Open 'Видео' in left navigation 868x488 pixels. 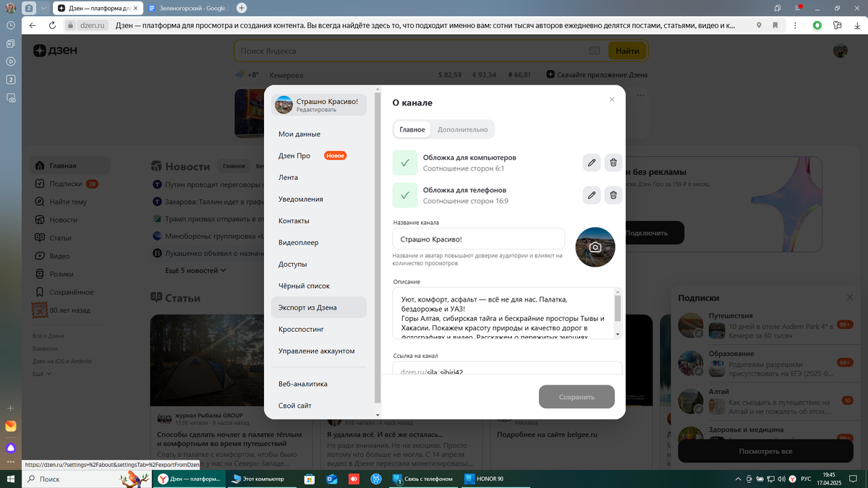[69, 256]
